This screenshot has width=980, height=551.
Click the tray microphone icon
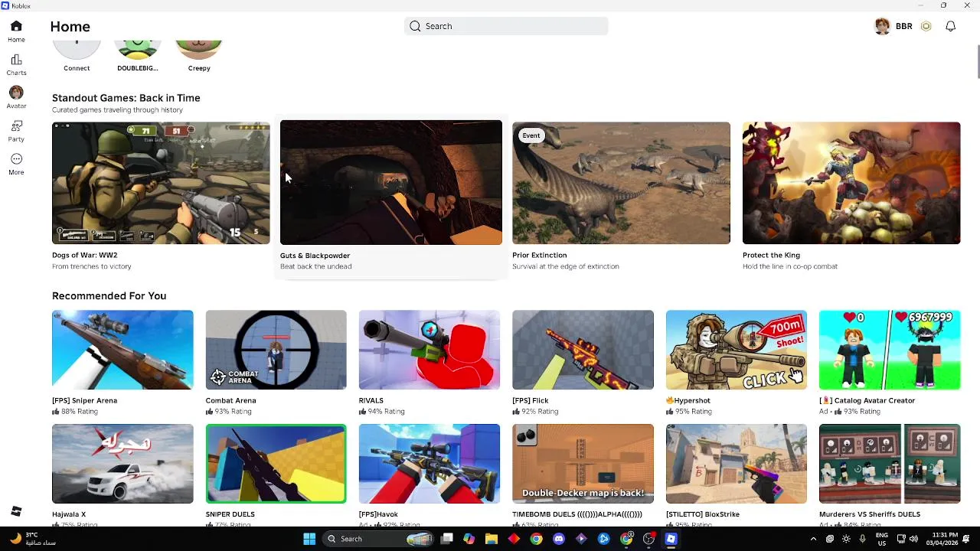coord(862,539)
